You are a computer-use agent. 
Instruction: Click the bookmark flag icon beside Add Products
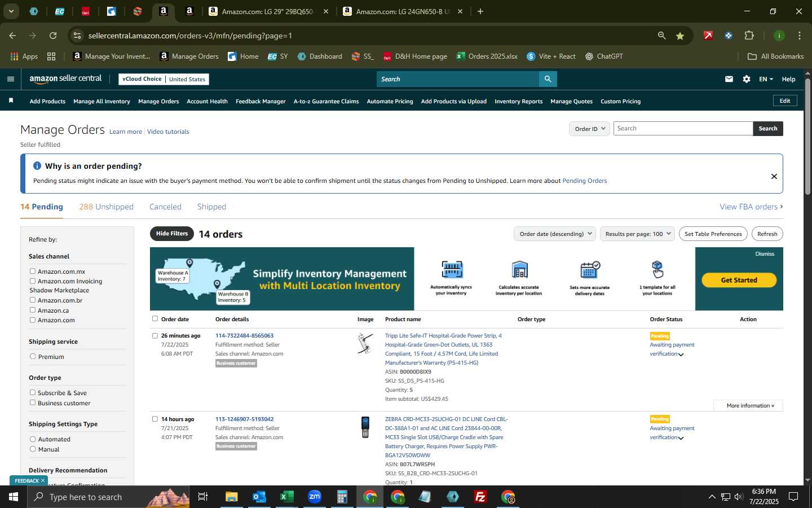point(11,100)
